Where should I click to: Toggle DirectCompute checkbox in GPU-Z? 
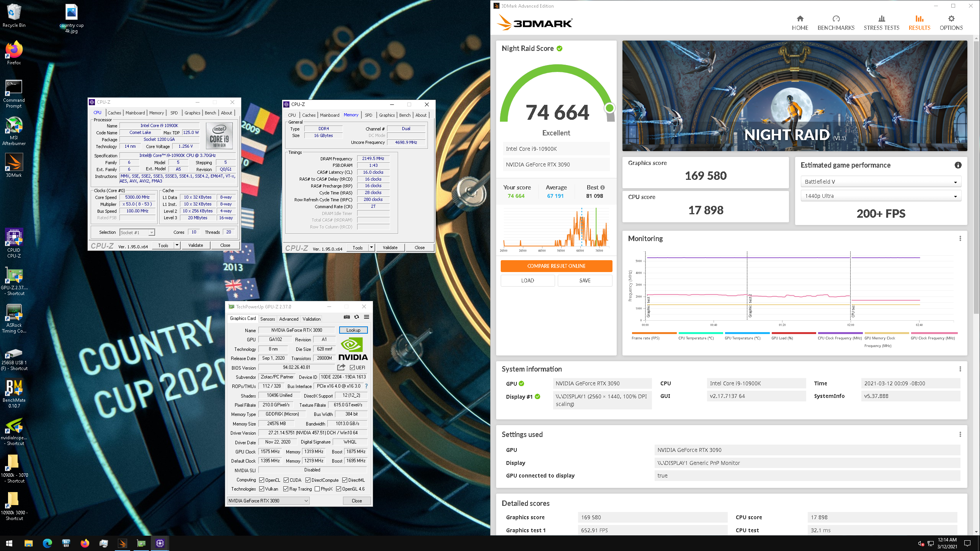point(308,480)
